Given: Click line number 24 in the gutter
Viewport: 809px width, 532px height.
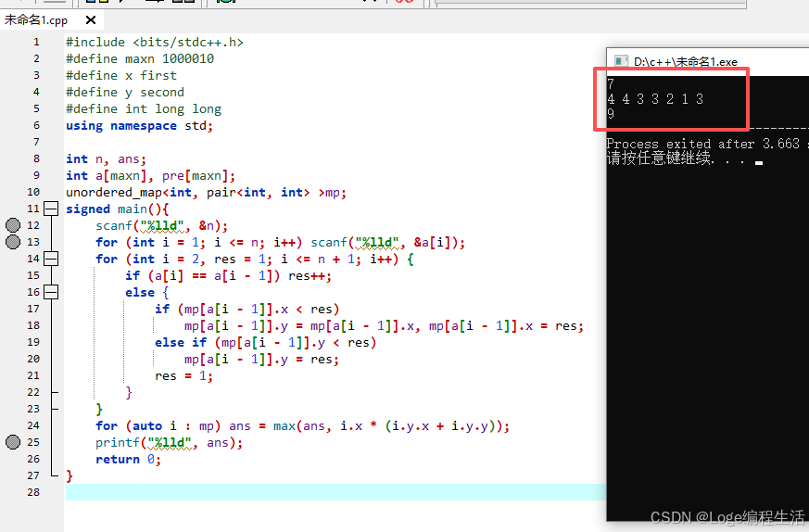Looking at the screenshot, I should pos(33,425).
